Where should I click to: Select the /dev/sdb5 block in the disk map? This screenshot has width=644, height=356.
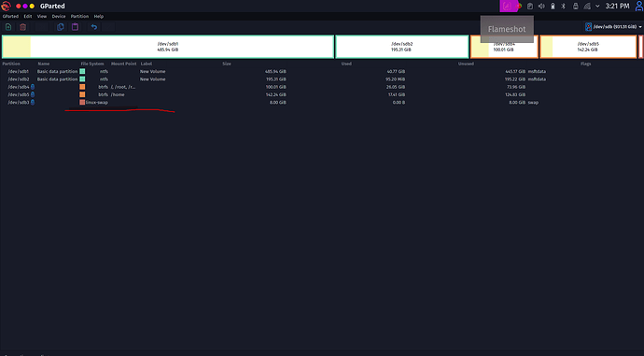point(588,47)
